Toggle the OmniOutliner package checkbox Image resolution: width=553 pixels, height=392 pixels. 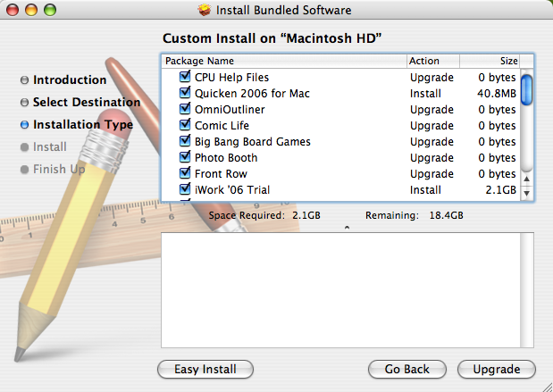pos(185,109)
